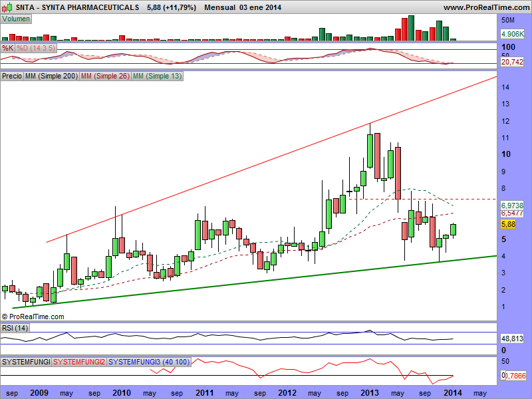Click the 2011 year label on time axis
This screenshot has width=532, height=399.
click(x=205, y=393)
